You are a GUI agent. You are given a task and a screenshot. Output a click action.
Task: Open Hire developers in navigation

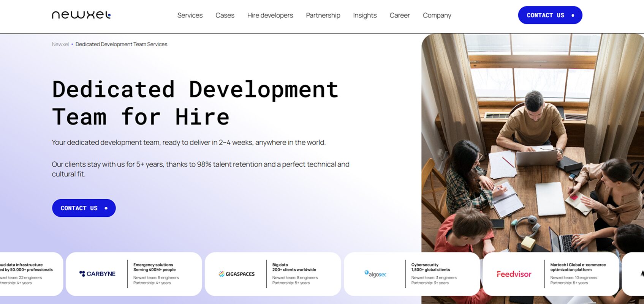[x=270, y=15]
